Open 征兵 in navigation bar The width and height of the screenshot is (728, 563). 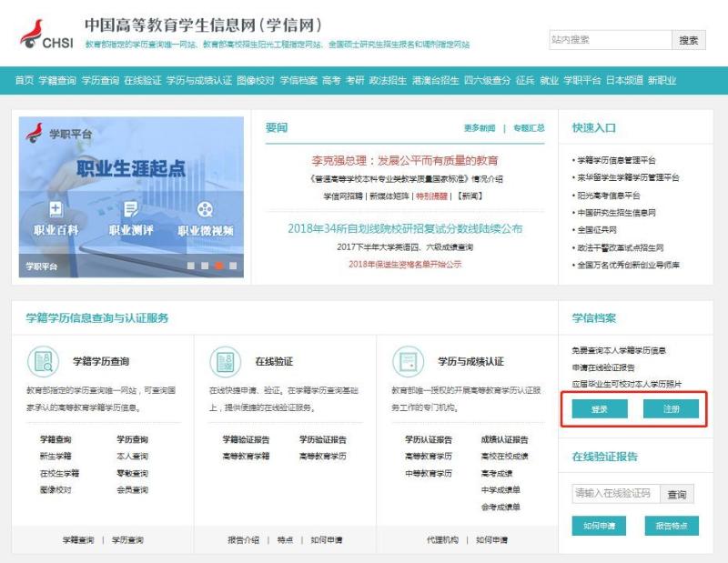click(x=525, y=80)
